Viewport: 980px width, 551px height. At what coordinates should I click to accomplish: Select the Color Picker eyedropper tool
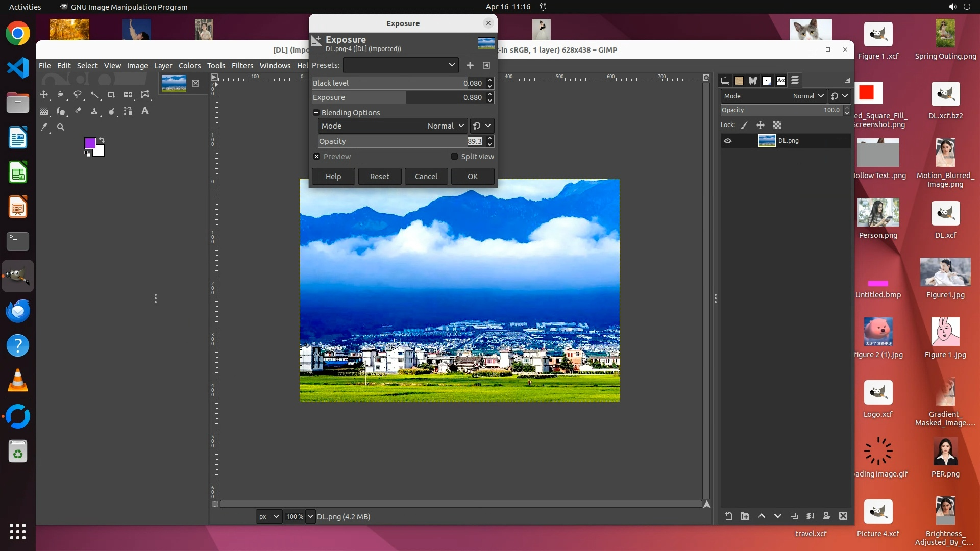(44, 128)
